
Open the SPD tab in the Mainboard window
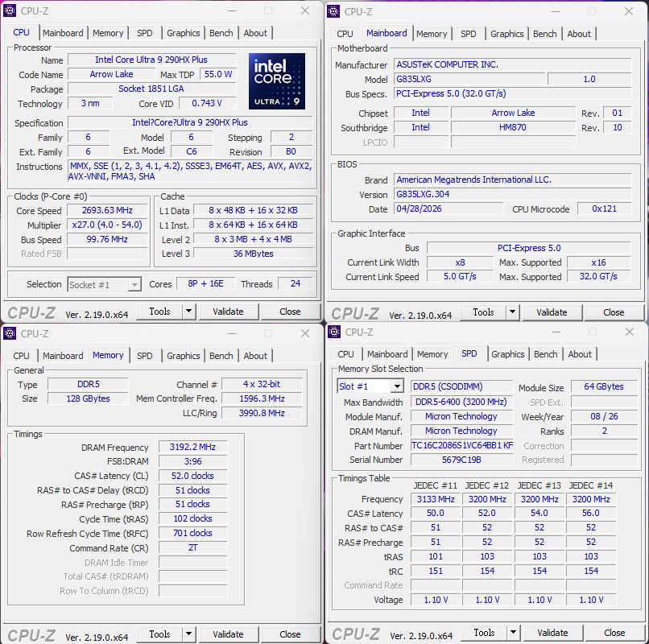[468, 34]
